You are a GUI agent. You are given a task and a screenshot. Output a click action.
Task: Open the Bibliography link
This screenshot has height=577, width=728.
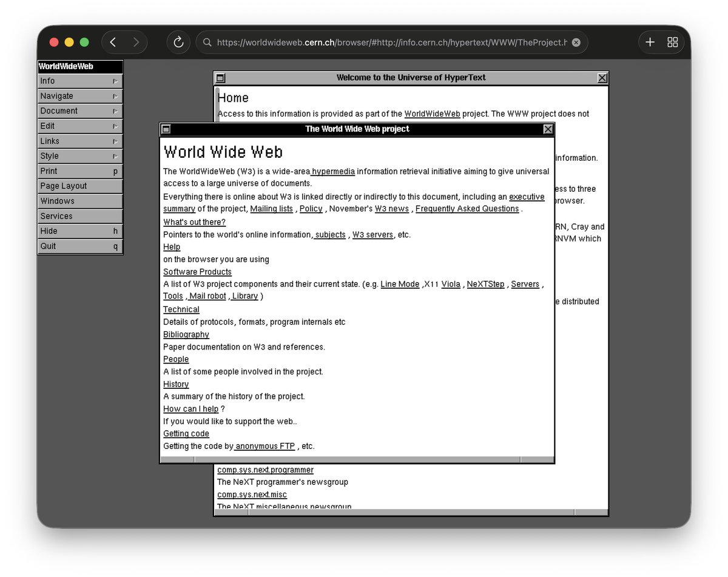186,334
